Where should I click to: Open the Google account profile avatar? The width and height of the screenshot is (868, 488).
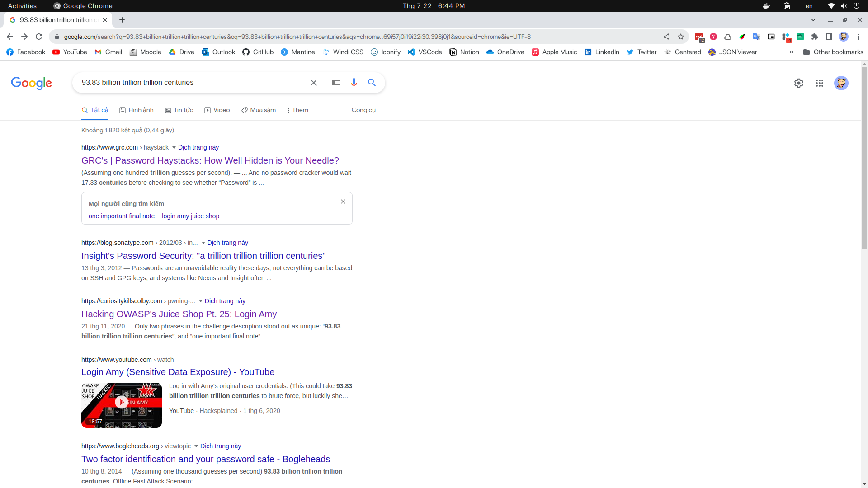[841, 83]
